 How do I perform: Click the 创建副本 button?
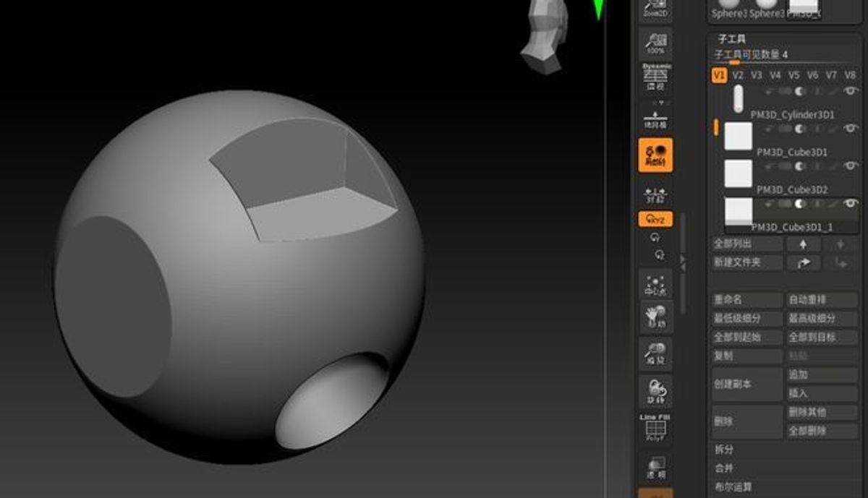[x=747, y=385]
